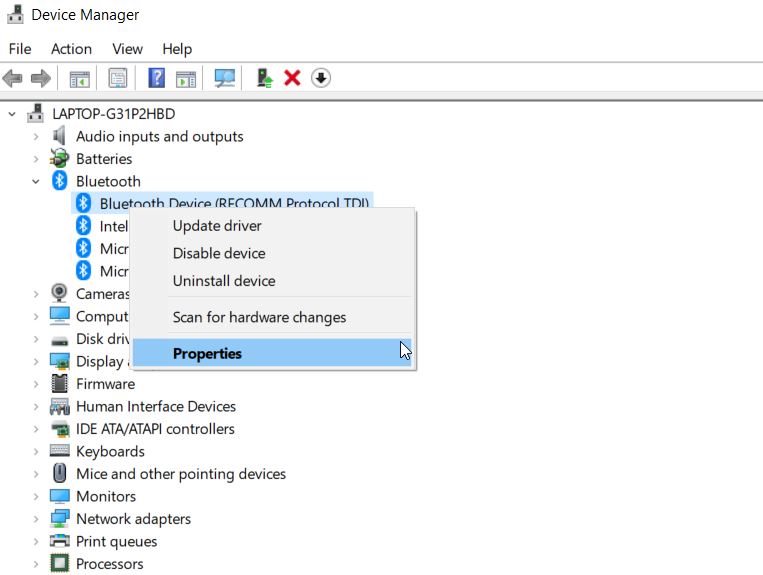Expand the Disk drives chevron
This screenshot has width=763, height=575.
(36, 339)
